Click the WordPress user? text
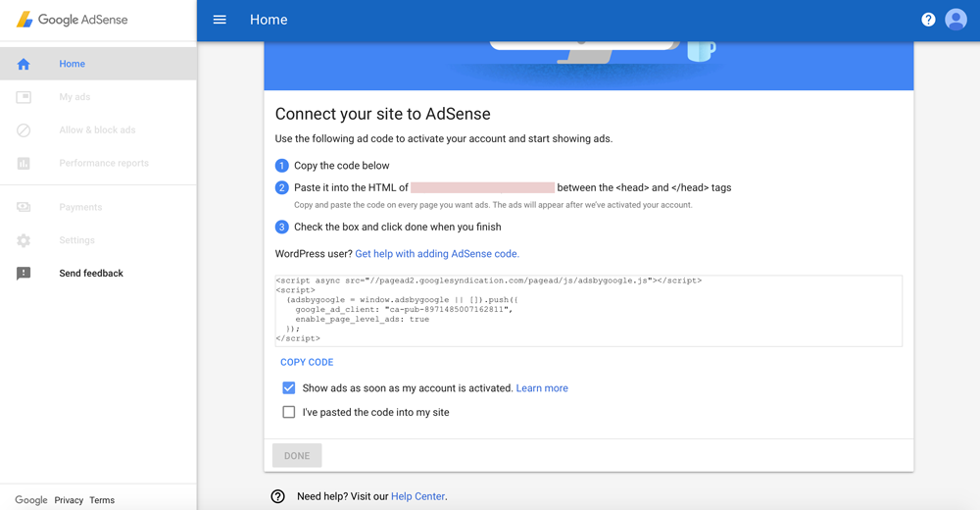980x510 pixels. coord(314,253)
